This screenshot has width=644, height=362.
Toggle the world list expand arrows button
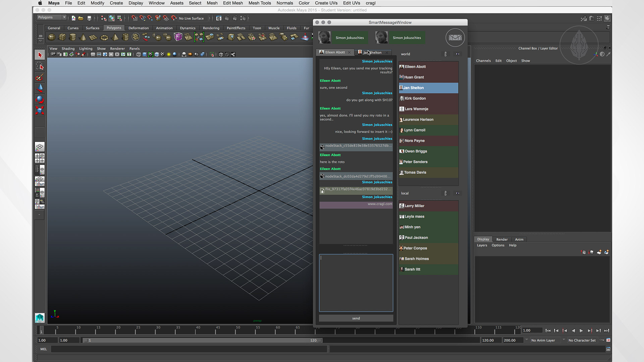(458, 54)
